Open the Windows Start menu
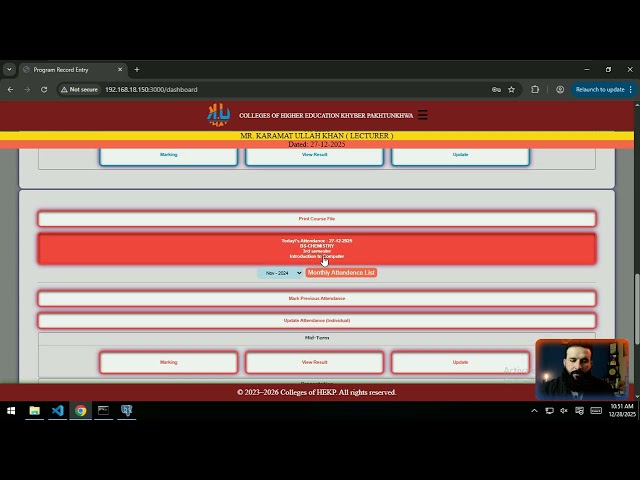The image size is (640, 480). pos(11,411)
